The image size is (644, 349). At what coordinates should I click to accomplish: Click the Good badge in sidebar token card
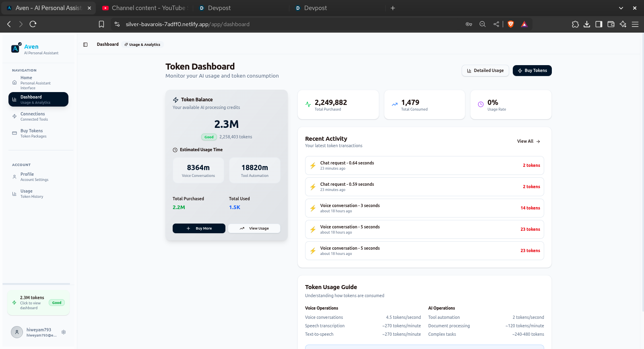click(x=57, y=303)
